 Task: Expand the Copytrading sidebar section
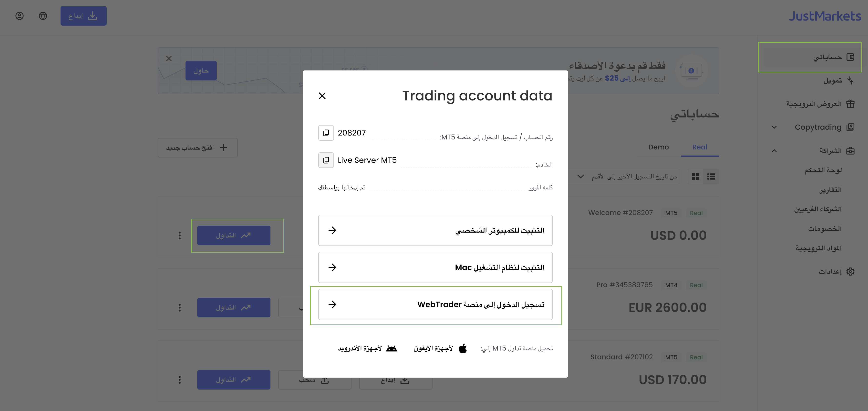[x=774, y=127]
